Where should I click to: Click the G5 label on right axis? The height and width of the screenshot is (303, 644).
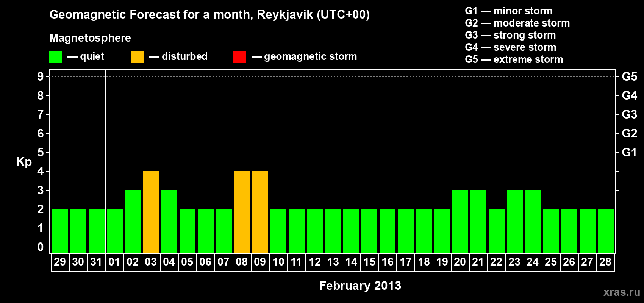(630, 77)
